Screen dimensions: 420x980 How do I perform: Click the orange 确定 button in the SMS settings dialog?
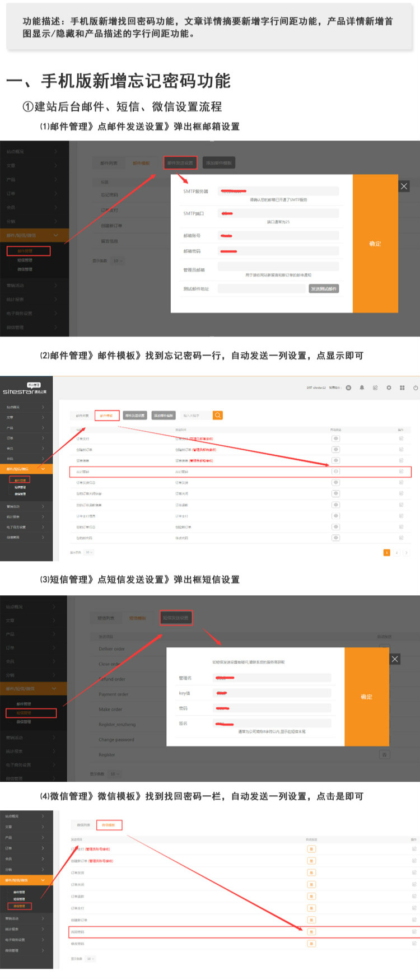tap(367, 697)
